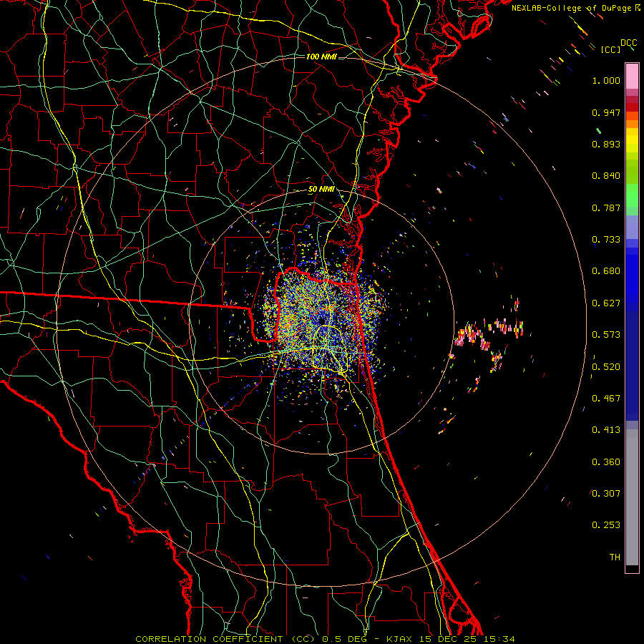Select the 0.840 legend value
The width and height of the screenshot is (644, 644).
[x=606, y=176]
